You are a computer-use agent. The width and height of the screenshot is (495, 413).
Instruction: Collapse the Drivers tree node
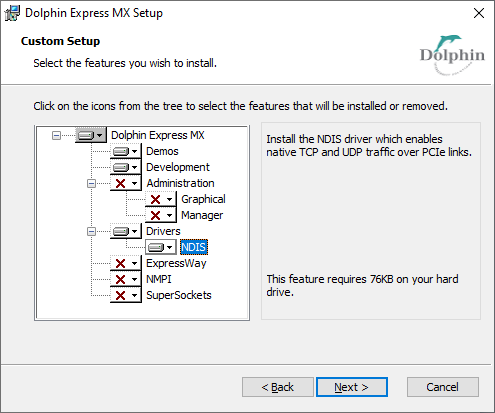click(91, 231)
